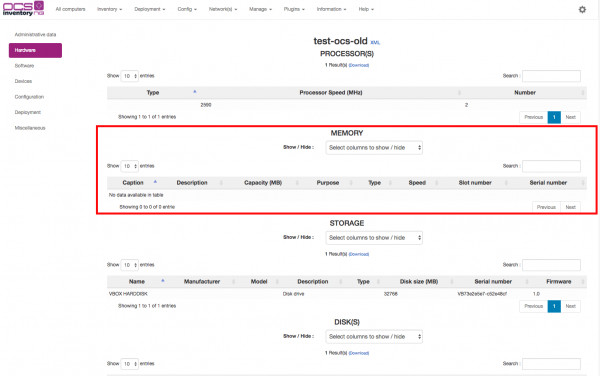Image resolution: width=600 pixels, height=376 pixels.
Task: Sort memory by Serial number column
Action: (x=548, y=183)
